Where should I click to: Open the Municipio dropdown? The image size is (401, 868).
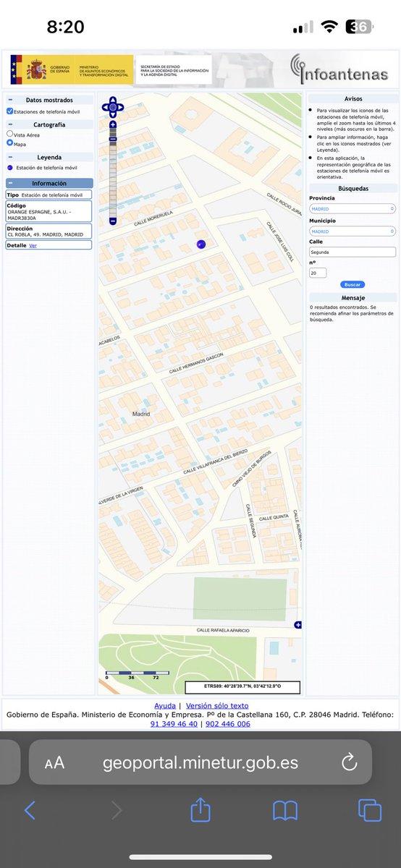point(352,231)
